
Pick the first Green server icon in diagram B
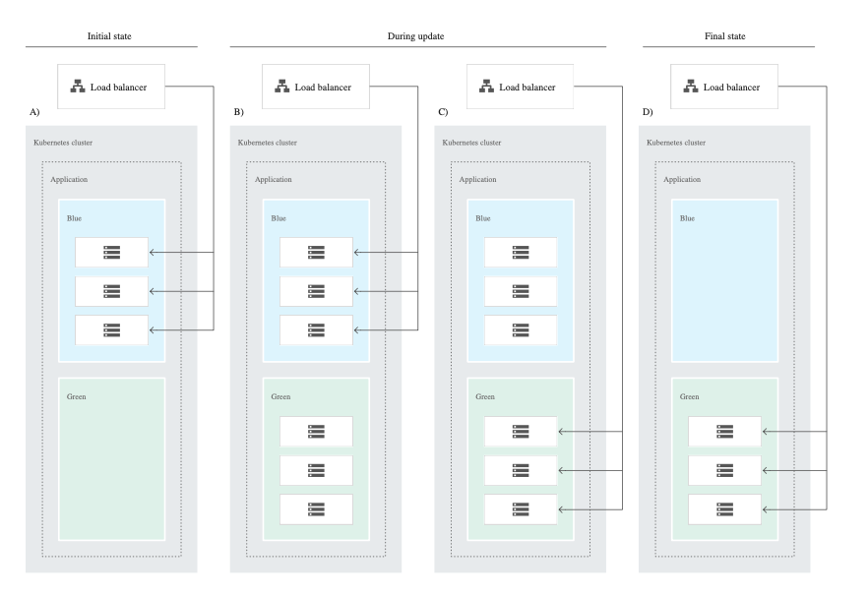pos(316,432)
